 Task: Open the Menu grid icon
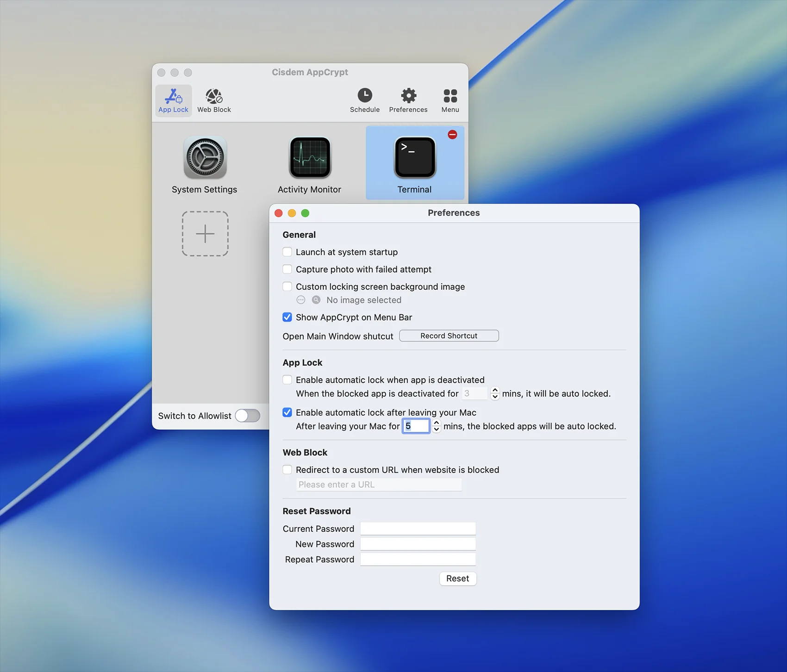[x=450, y=101]
